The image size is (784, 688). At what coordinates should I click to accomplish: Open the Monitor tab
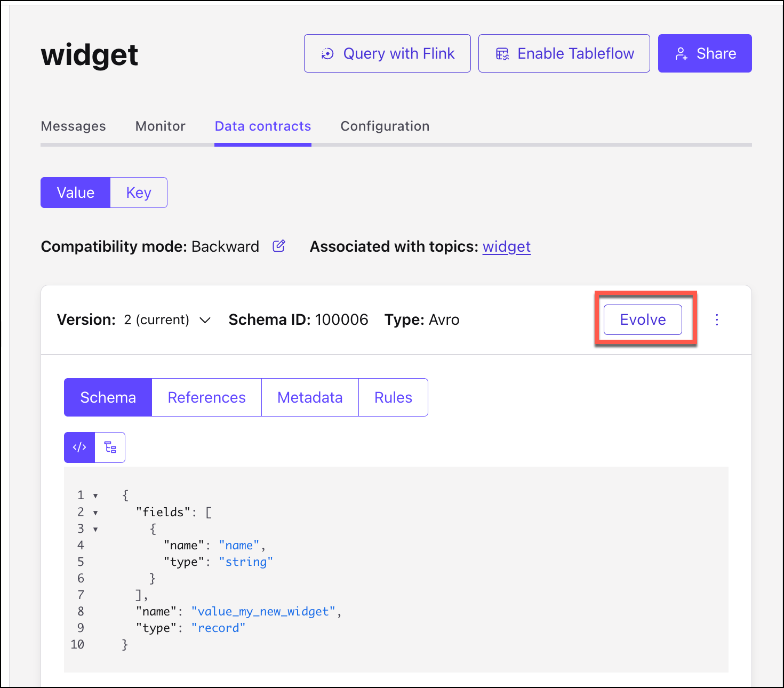click(x=160, y=126)
